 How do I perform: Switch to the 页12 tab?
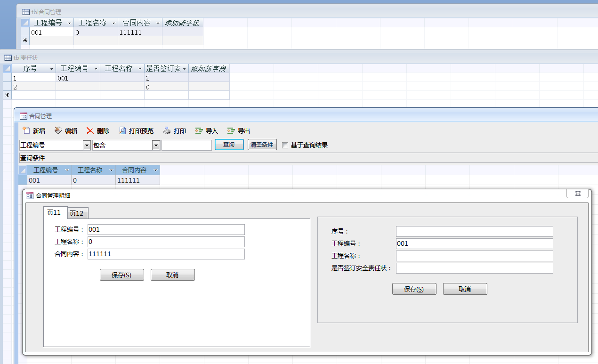tap(77, 213)
